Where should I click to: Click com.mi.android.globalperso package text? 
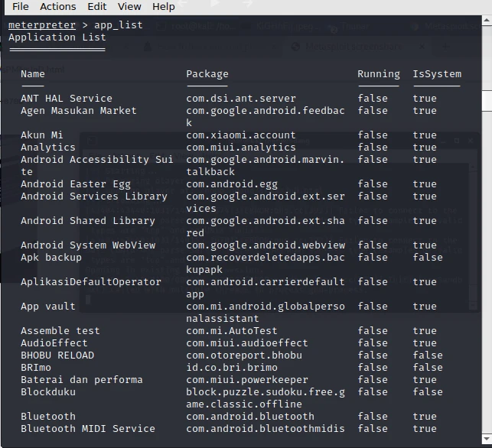tap(266, 307)
